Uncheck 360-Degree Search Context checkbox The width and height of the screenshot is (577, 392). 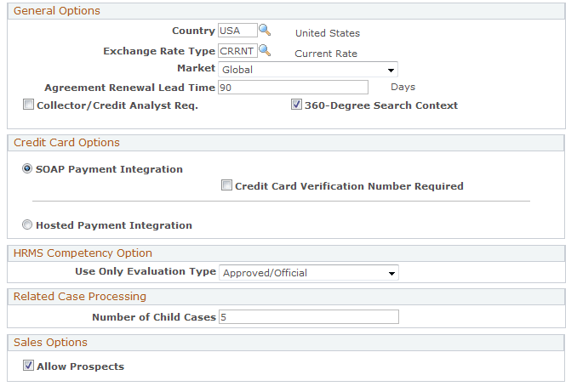(x=296, y=105)
